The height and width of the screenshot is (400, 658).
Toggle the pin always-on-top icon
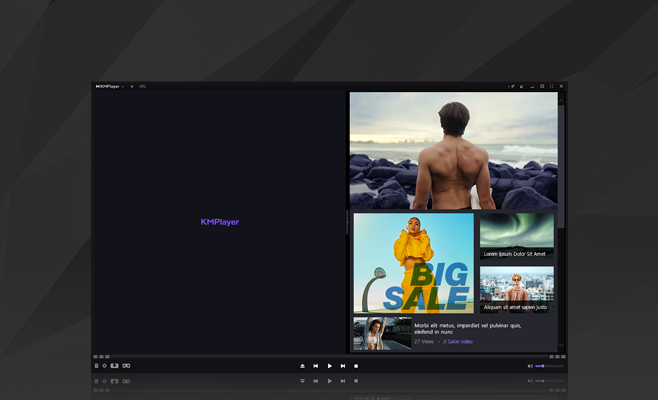click(512, 86)
